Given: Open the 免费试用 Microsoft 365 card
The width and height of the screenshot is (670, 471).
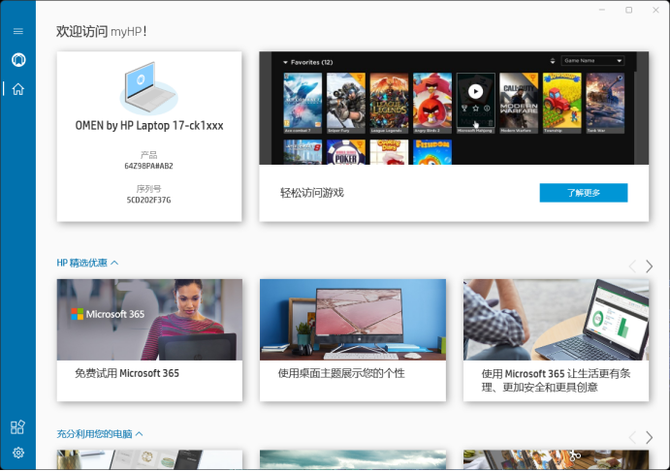Looking at the screenshot, I should pos(150,340).
